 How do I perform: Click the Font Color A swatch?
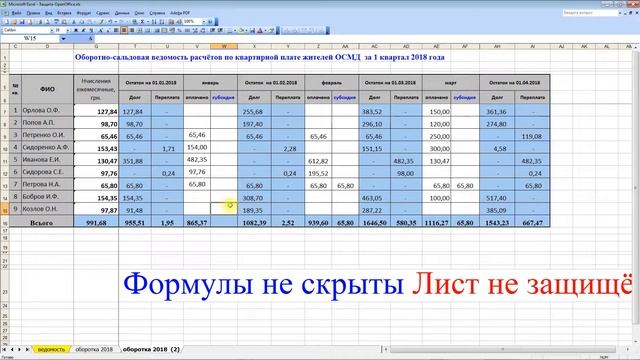[260, 30]
